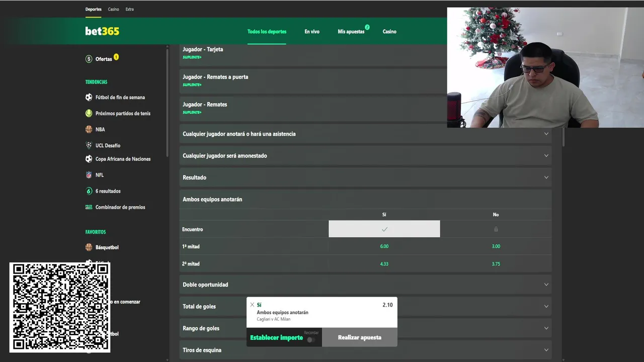Screen dimensions: 644x362
Task: Select 2ª mitad No odds 3.75
Action: (x=496, y=263)
